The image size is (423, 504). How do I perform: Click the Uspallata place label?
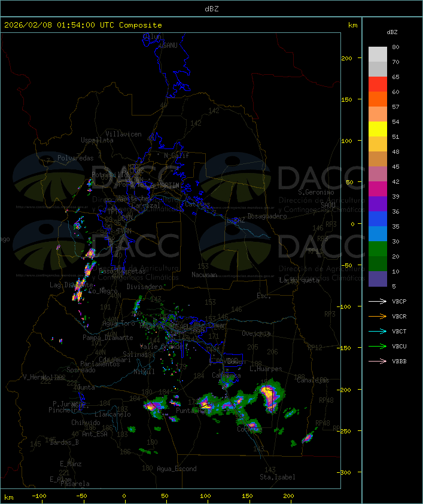[x=97, y=140]
